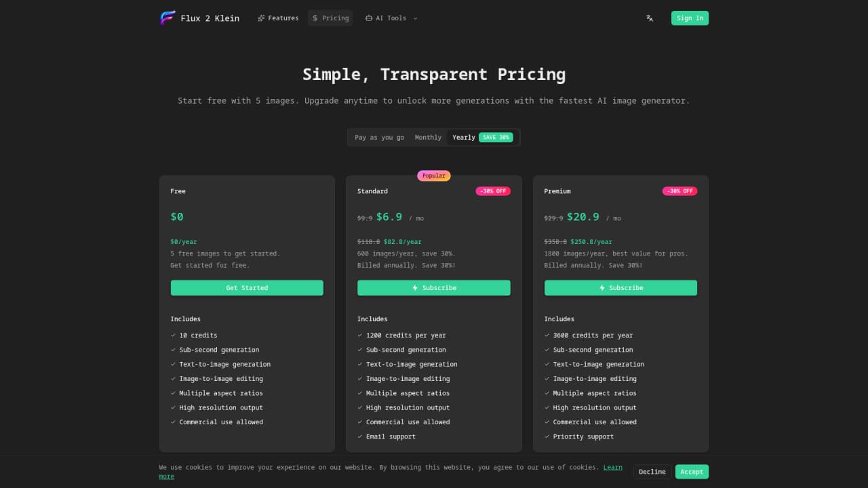Decline the cookies notice
Image resolution: width=868 pixels, height=488 pixels.
point(652,472)
